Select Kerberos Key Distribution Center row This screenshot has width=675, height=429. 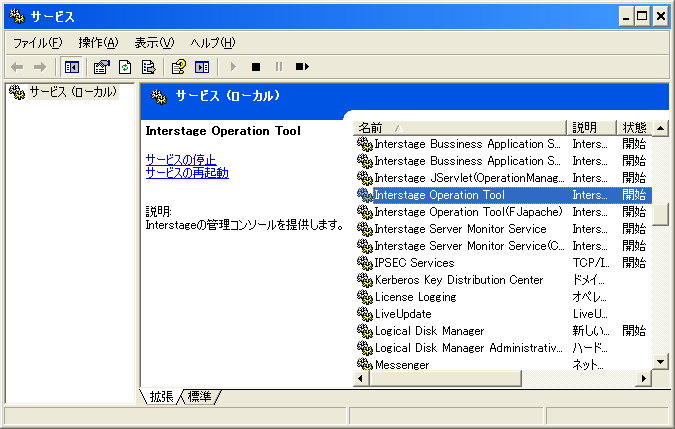point(504,280)
